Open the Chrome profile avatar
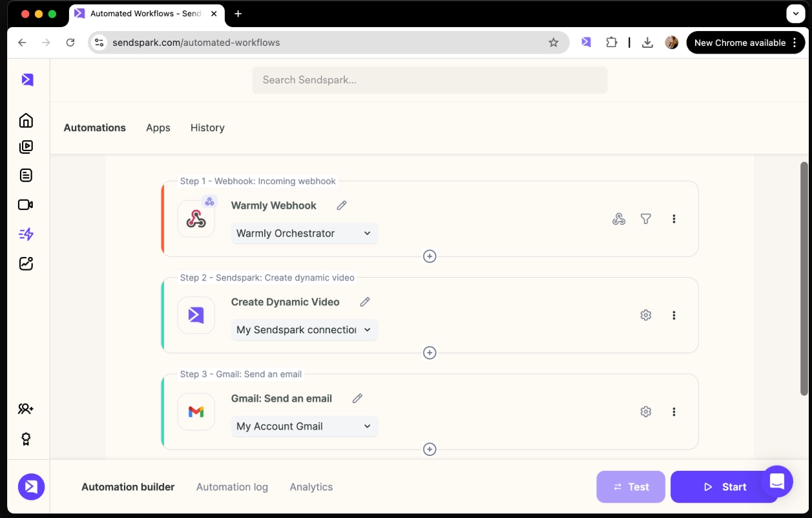Image resolution: width=812 pixels, height=518 pixels. point(672,43)
